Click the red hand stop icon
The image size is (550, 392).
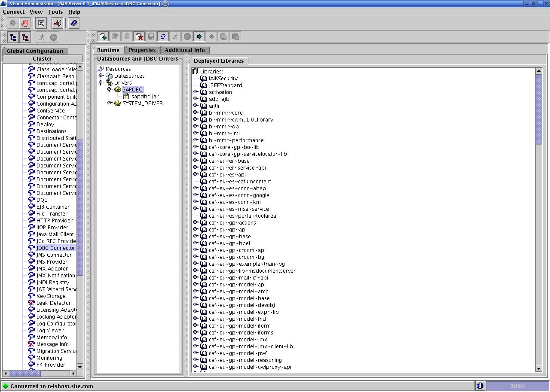[x=24, y=23]
